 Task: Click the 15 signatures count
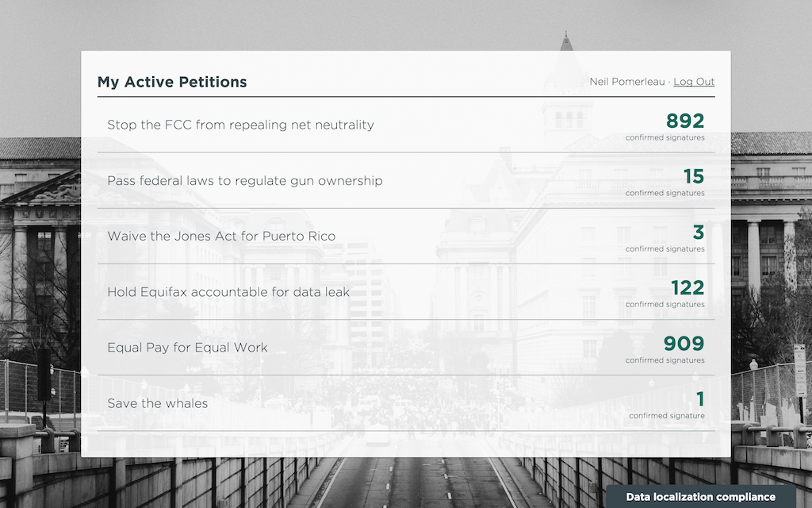pyautogui.click(x=694, y=176)
